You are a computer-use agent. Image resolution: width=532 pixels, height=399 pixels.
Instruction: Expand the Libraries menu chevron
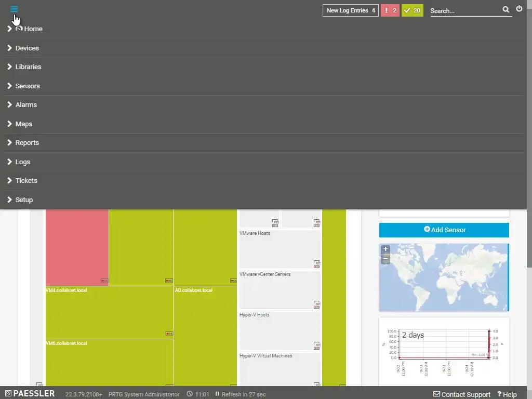(x=9, y=67)
